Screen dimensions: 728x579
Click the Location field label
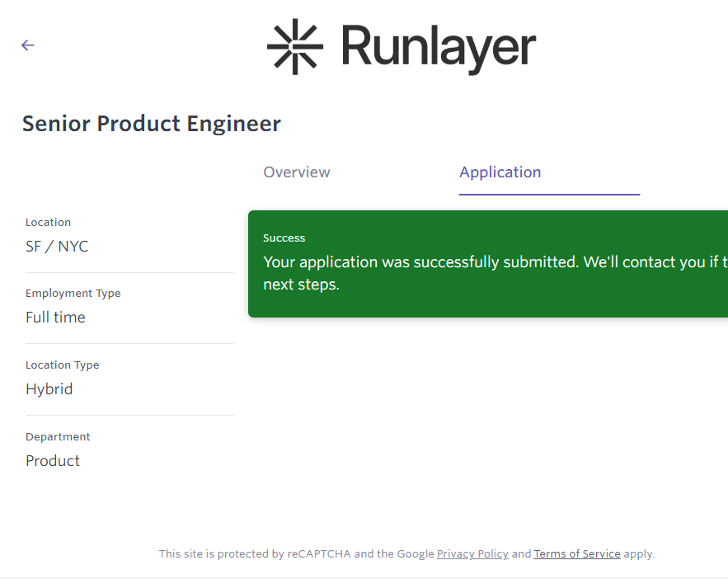pyautogui.click(x=48, y=223)
